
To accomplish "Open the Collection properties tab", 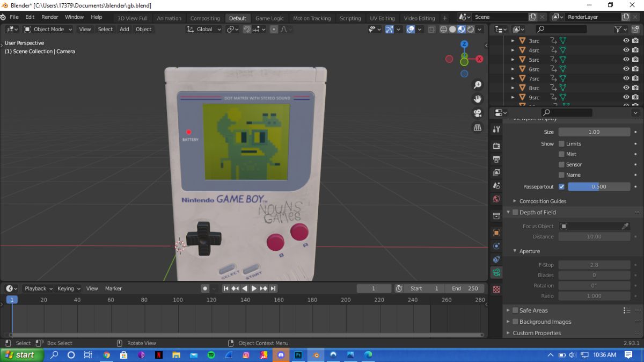I will pos(496,216).
